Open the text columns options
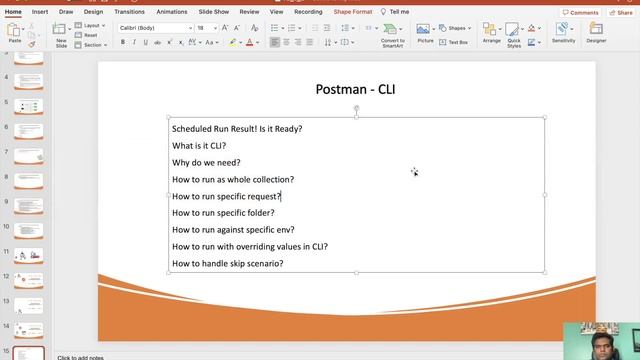Screen dimensions: 640x360 (371, 28)
